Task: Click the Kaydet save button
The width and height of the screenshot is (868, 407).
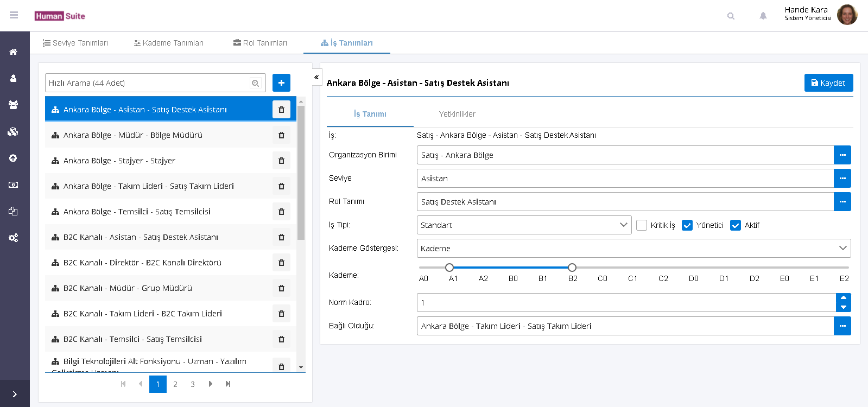Action: click(828, 83)
